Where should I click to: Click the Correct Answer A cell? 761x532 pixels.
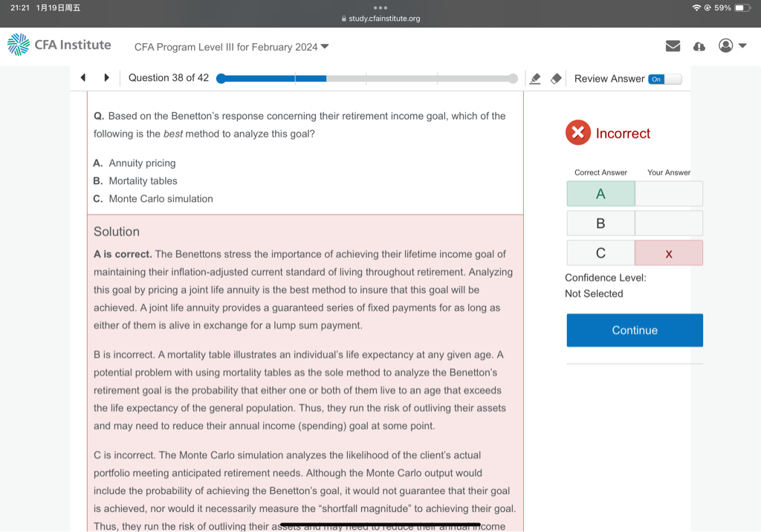[600, 194]
